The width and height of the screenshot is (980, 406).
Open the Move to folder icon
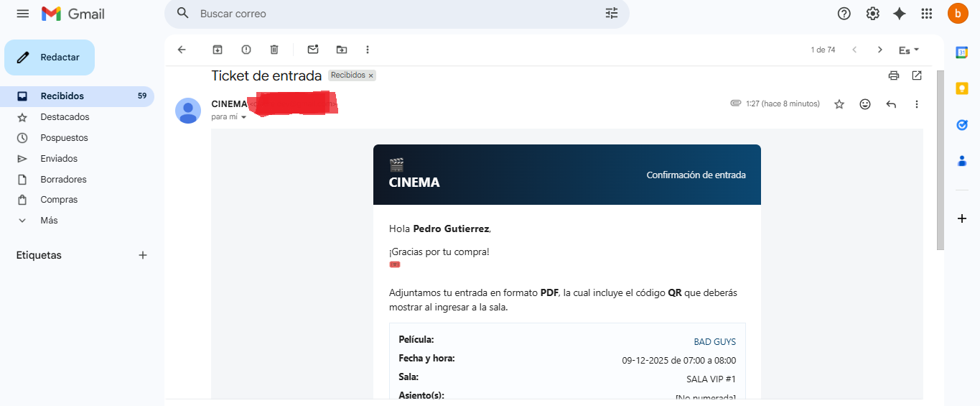pyautogui.click(x=342, y=50)
